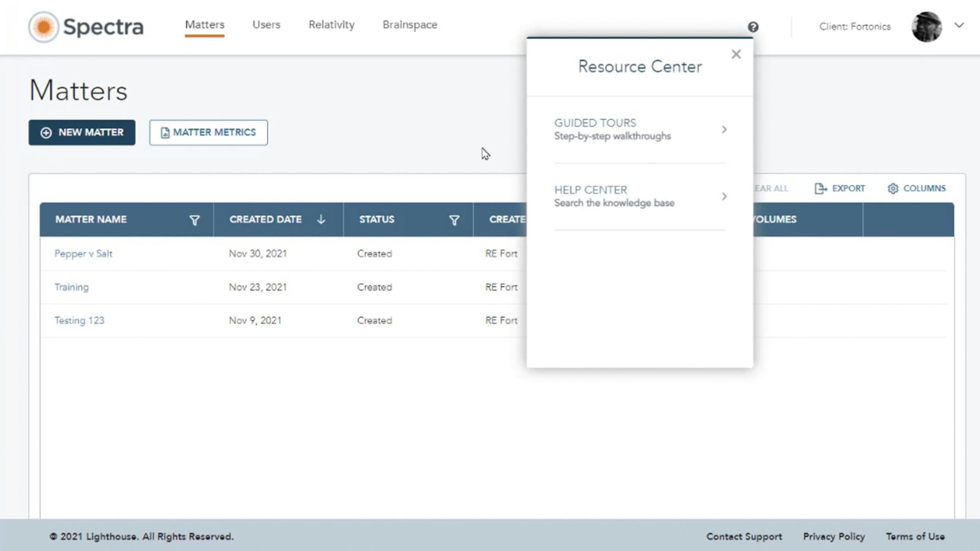This screenshot has width=980, height=551.
Task: Click the Matter Name filter to toggle filtering
Action: 194,219
